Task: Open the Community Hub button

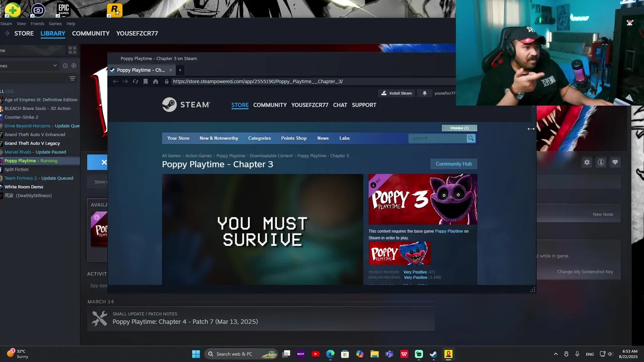Action: tap(454, 164)
